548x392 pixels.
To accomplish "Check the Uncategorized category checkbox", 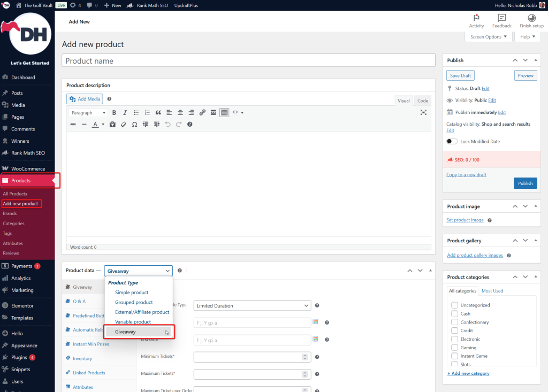I will click(x=454, y=305).
